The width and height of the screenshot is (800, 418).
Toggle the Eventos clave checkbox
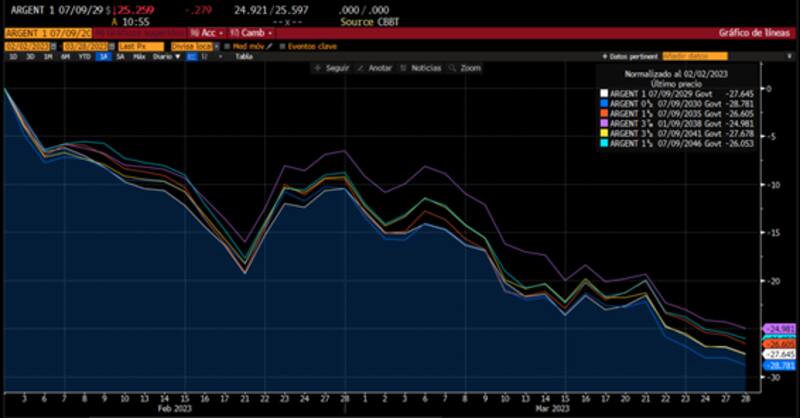(x=283, y=45)
